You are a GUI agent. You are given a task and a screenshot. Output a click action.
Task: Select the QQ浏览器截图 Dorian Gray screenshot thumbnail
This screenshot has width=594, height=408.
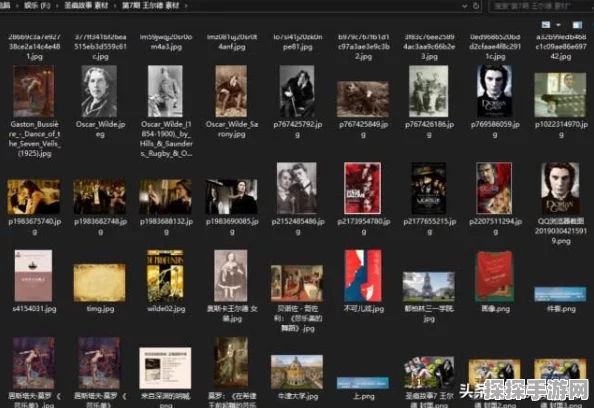coord(560,188)
